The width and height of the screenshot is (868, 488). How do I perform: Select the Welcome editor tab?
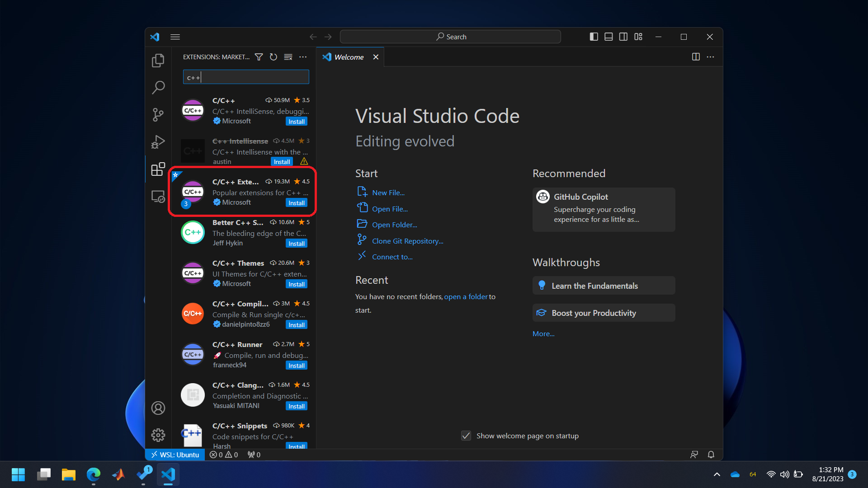(349, 57)
